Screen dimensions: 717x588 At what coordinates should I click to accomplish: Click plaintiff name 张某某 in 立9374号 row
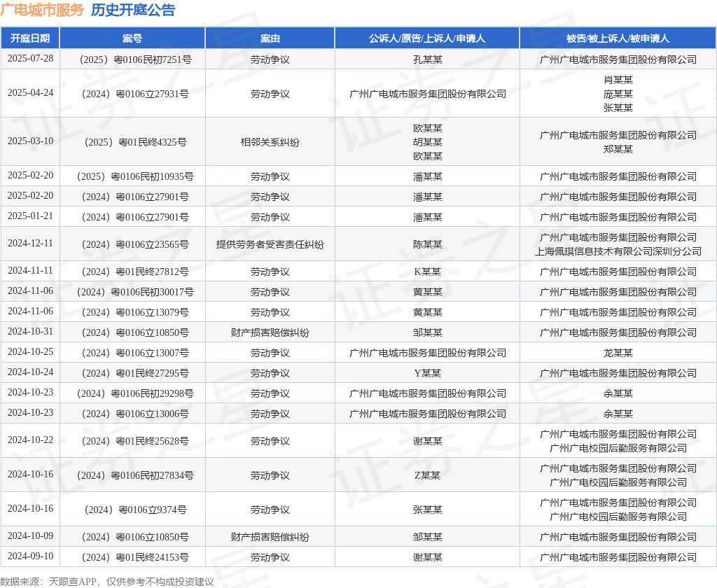click(427, 510)
